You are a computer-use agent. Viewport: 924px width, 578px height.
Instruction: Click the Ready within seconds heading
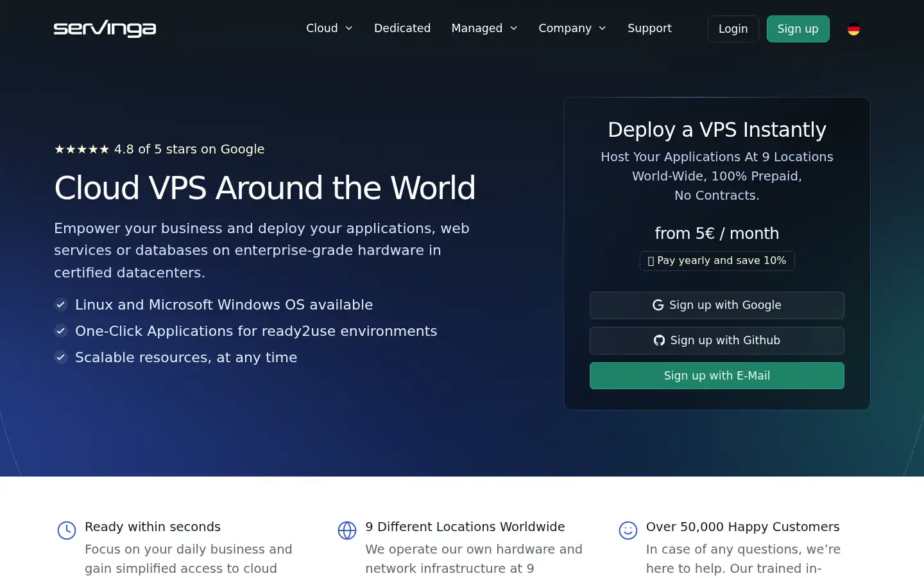pos(153,527)
